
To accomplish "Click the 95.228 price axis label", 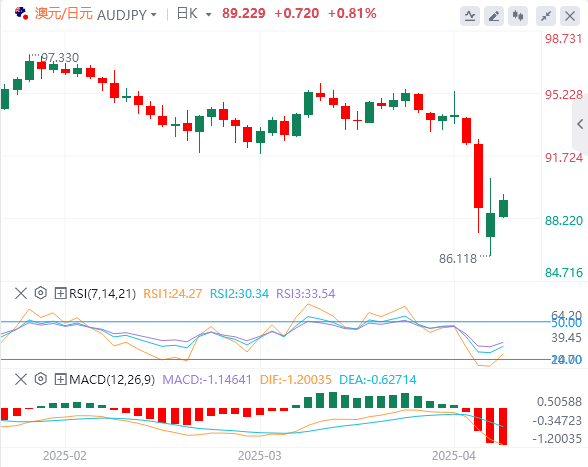I will (564, 95).
